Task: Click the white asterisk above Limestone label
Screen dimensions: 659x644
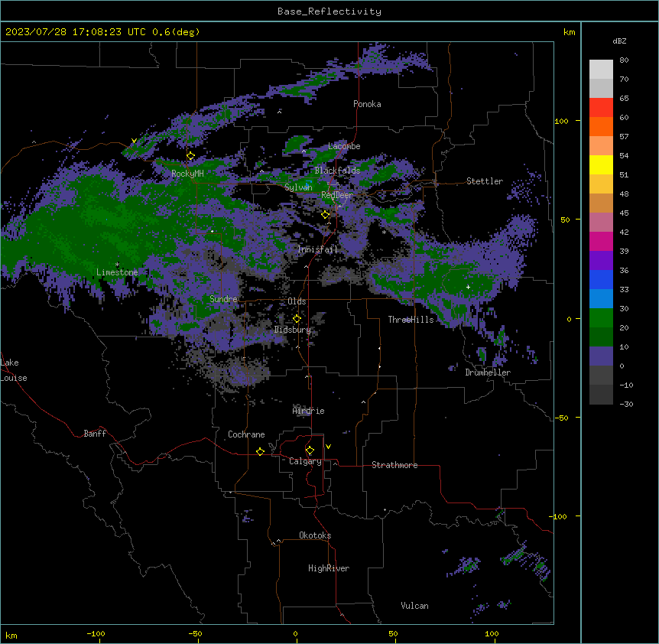Action: click(x=117, y=265)
